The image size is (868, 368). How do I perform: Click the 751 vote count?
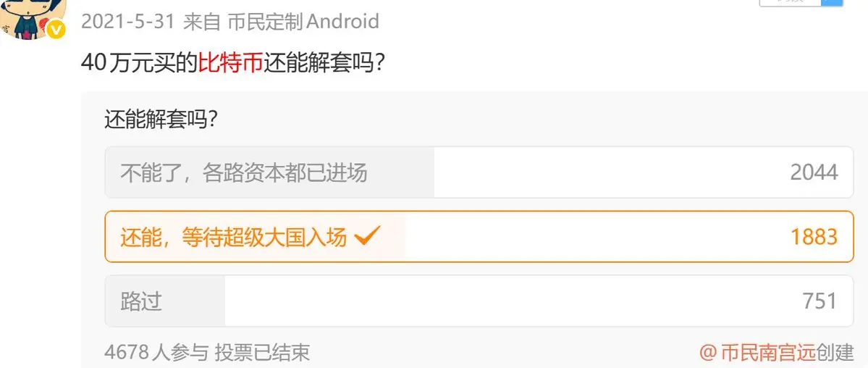click(819, 301)
